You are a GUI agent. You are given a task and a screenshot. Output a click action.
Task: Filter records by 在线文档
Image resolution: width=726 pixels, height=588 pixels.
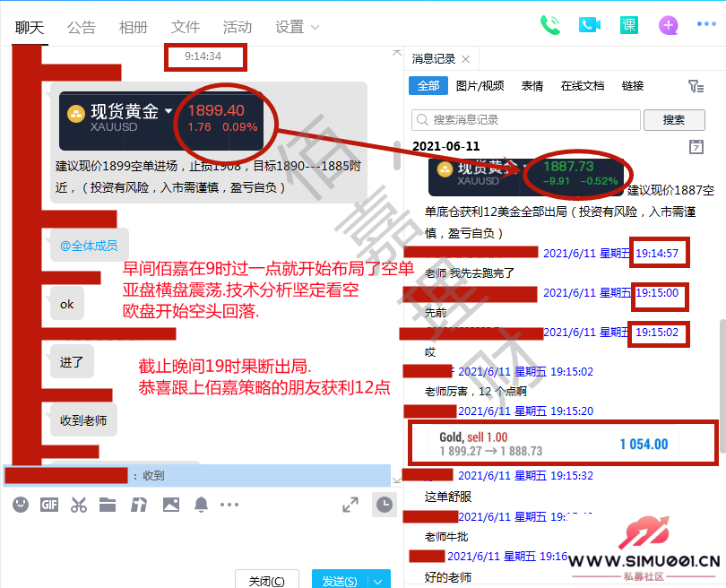582,86
